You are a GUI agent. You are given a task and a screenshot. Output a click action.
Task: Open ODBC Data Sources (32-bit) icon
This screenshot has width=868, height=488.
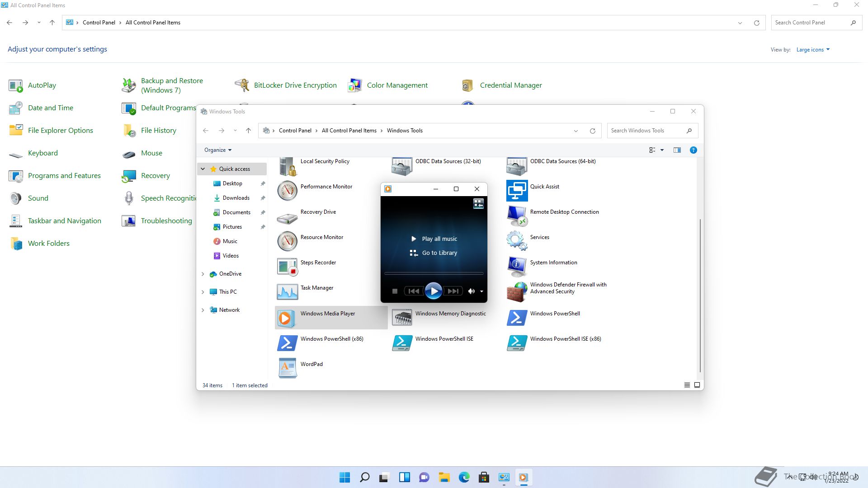402,166
